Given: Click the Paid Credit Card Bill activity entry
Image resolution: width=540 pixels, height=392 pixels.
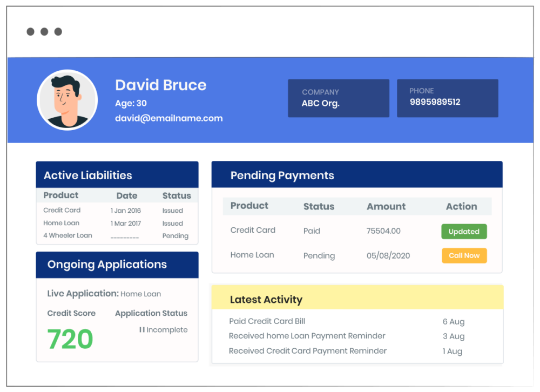Looking at the screenshot, I should [x=267, y=321].
